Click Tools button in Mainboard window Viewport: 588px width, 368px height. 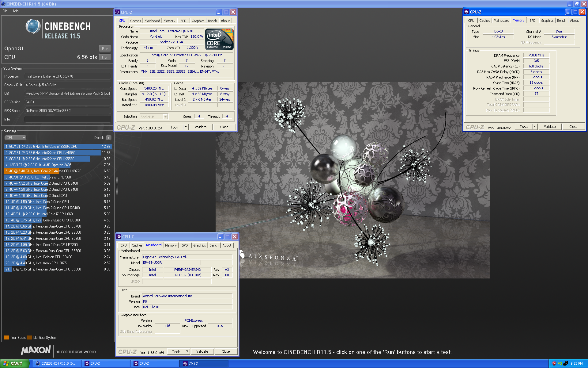tap(176, 351)
